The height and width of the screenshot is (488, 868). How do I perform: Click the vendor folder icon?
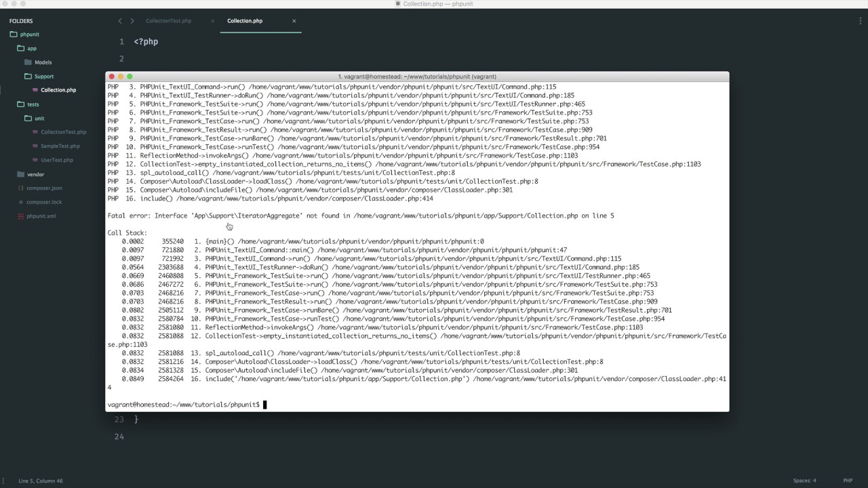(20, 174)
